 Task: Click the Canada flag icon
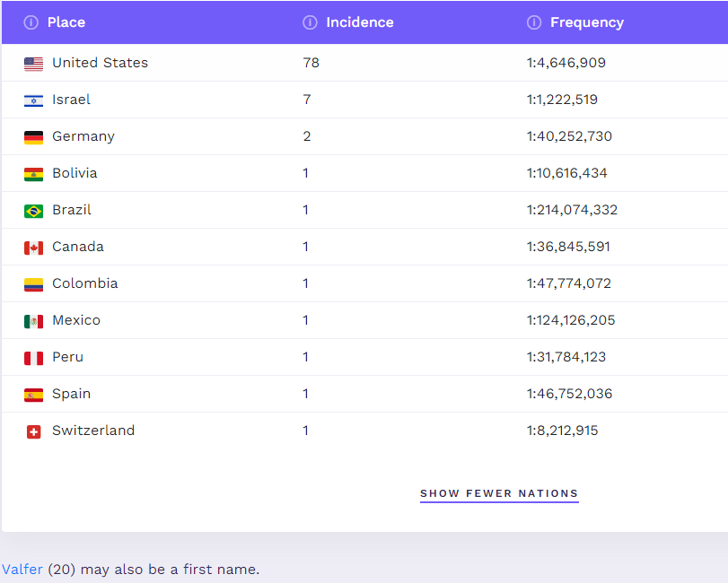[x=33, y=248]
